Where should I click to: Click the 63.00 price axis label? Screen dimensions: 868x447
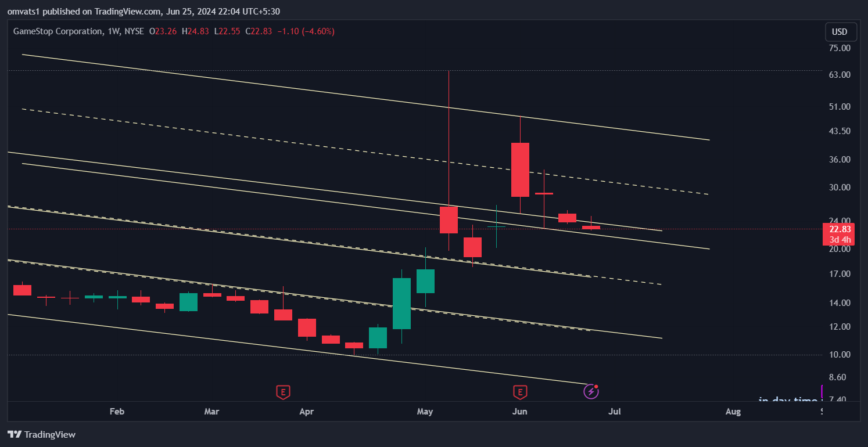click(840, 75)
